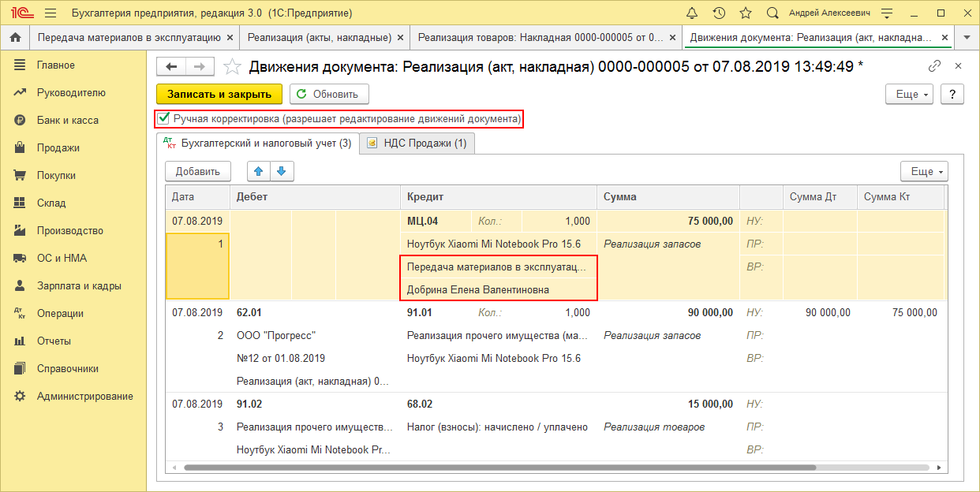The height and width of the screenshot is (492, 980).
Task: Select the 15 000,00 sum cell
Action: pos(668,404)
